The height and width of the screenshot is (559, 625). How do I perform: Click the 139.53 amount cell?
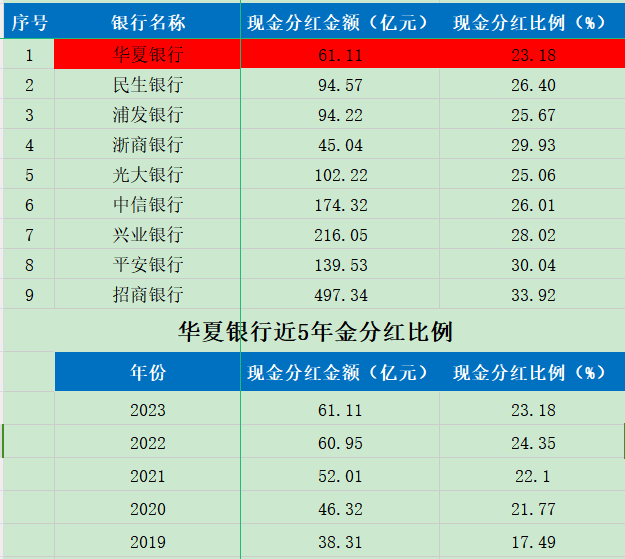(x=340, y=264)
